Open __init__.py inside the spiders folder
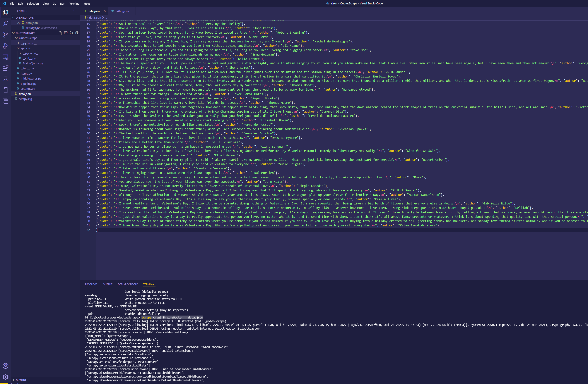The image size is (588, 384). (29, 58)
